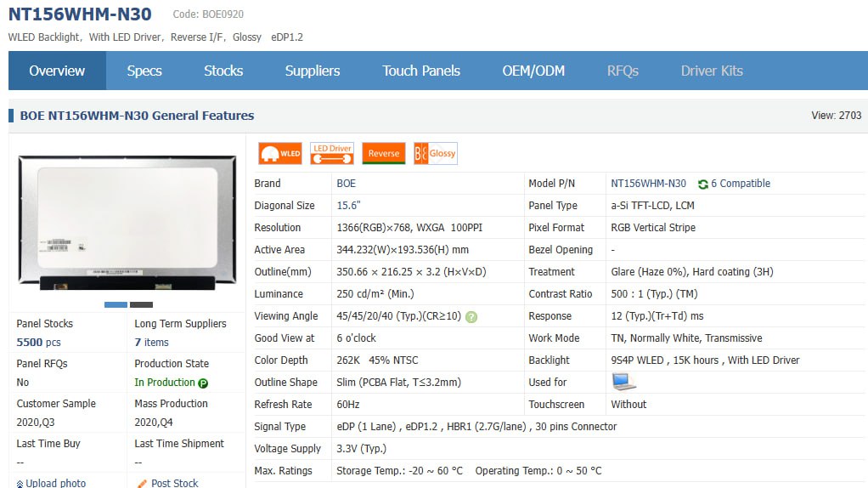Show the first panel image via blue indicator

coord(116,304)
